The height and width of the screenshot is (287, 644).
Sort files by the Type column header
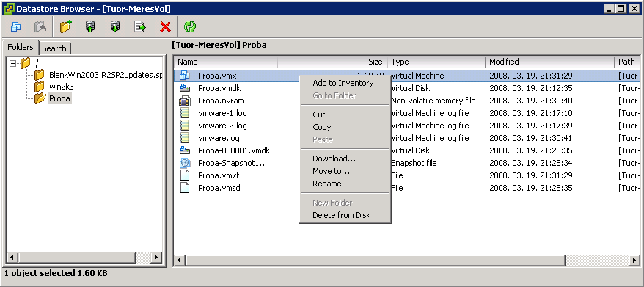(x=436, y=62)
